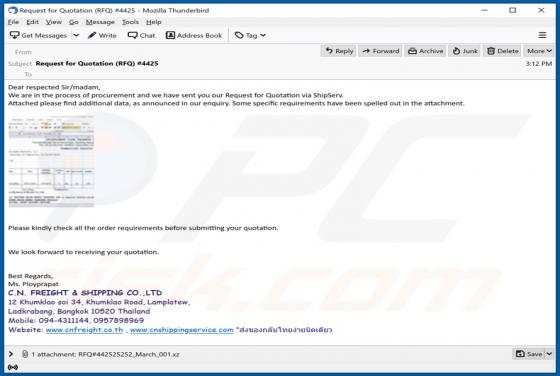The width and height of the screenshot is (560, 376).
Task: Forward the RFQ message
Action: pyautogui.click(x=381, y=51)
